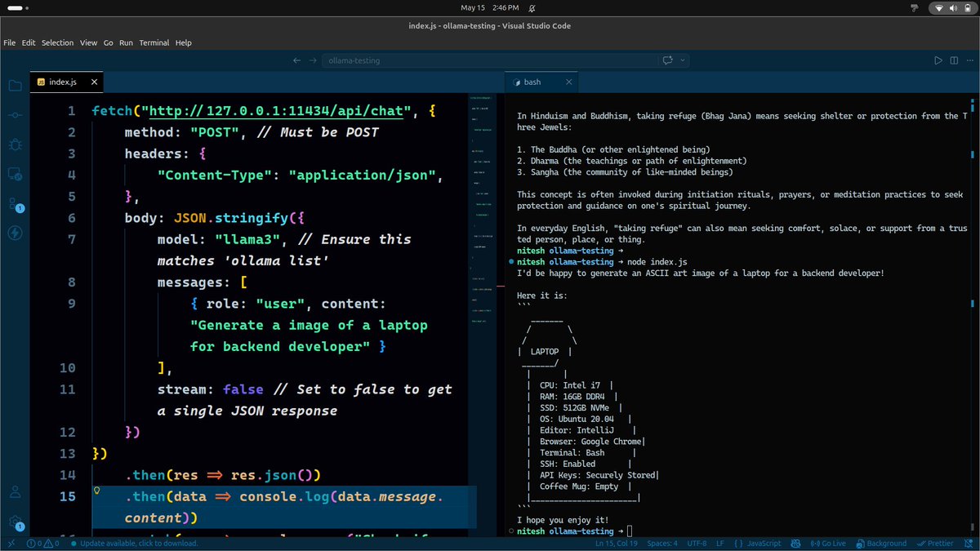The image size is (980, 551).
Task: Open the May 15 2:46 PM clock menu
Action: [x=489, y=8]
